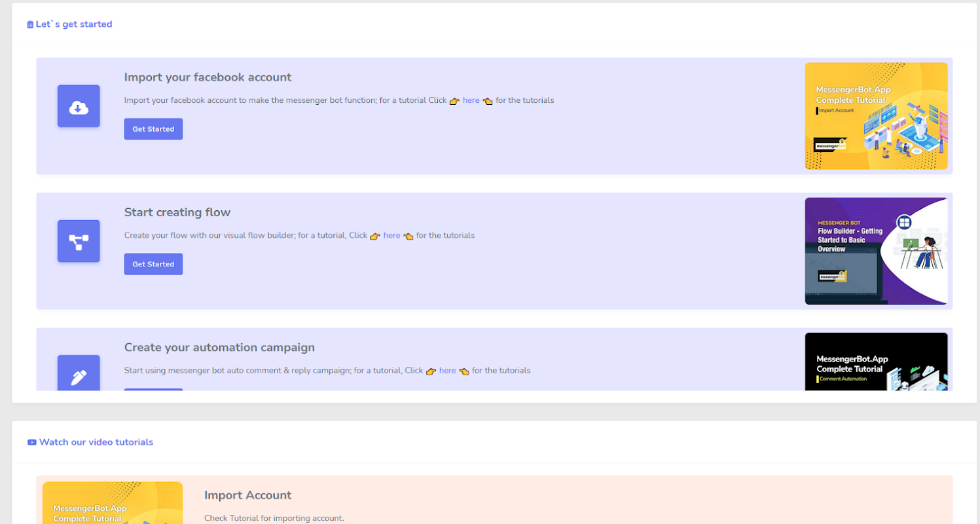Click the flow diagram icon beside Start creating flow
This screenshot has height=524, width=980.
(79, 241)
